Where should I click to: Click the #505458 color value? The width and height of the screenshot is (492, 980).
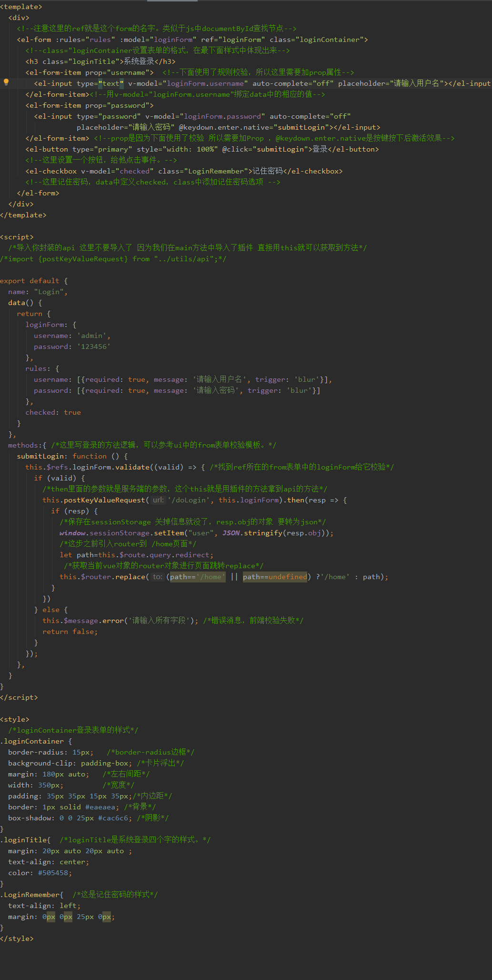53,873
